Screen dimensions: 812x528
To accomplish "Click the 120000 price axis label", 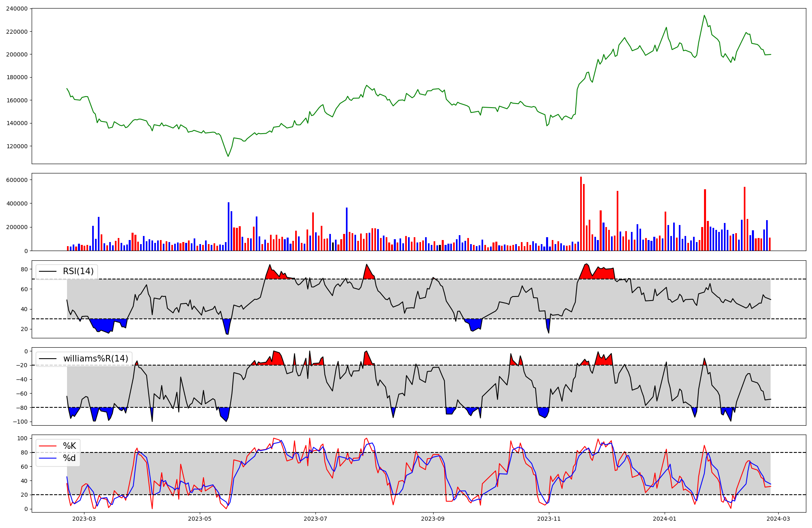I will [16, 146].
